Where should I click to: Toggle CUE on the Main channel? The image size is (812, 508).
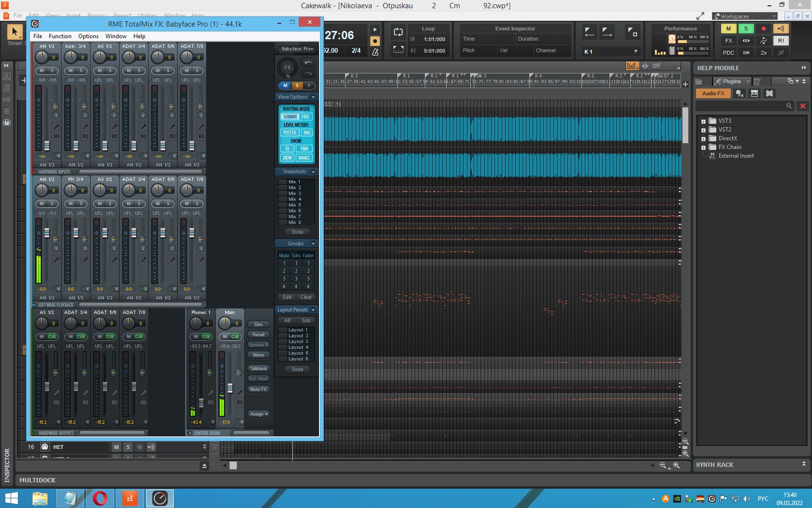point(235,336)
